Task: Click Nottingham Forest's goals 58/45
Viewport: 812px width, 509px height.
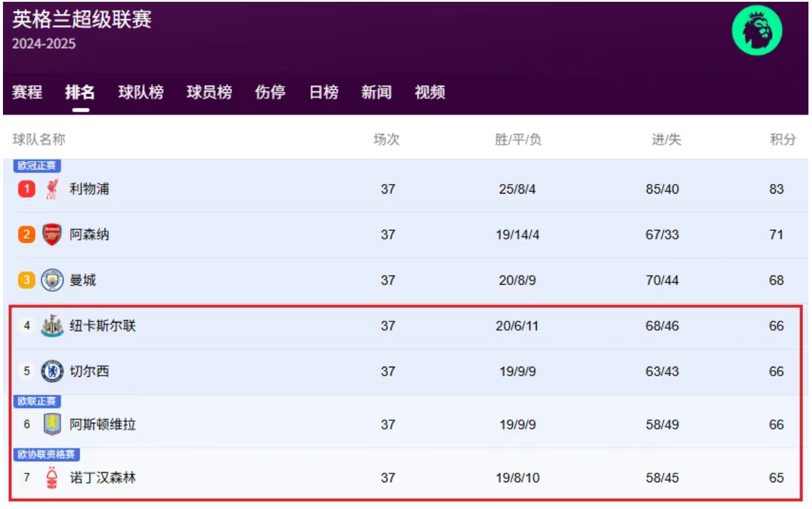Action: [x=662, y=478]
